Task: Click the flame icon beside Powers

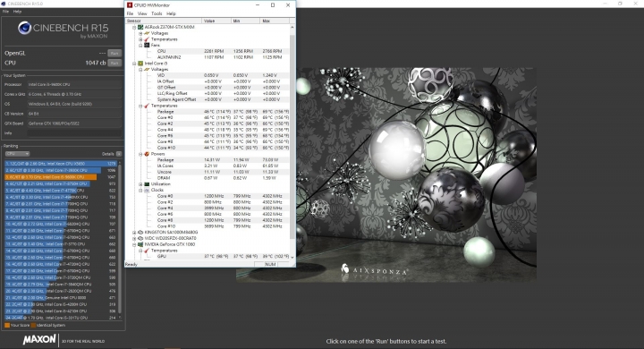Action: [147, 154]
